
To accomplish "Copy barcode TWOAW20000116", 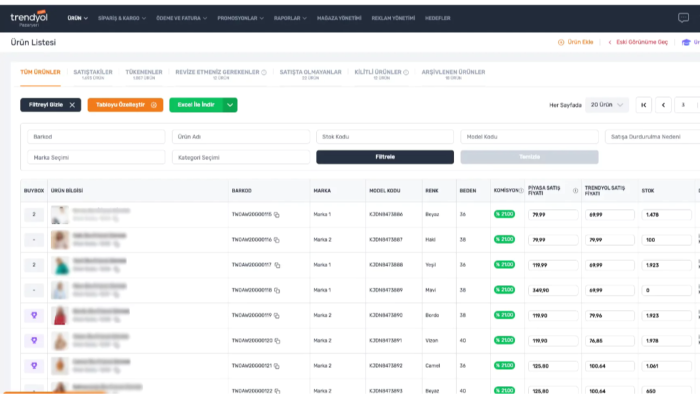I will pyautogui.click(x=277, y=240).
